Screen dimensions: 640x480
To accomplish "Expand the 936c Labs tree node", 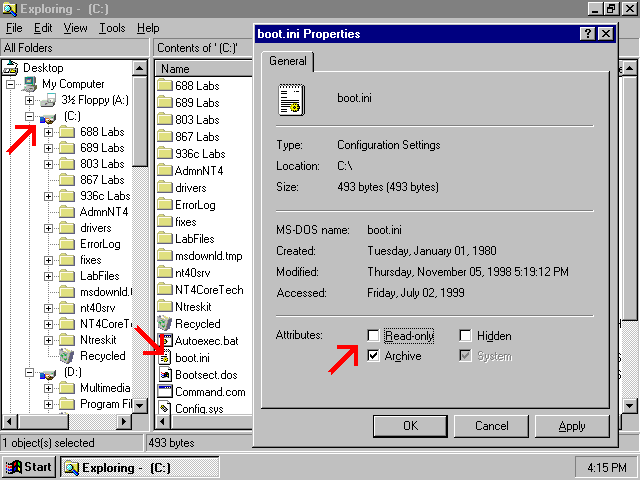I will coord(49,196).
